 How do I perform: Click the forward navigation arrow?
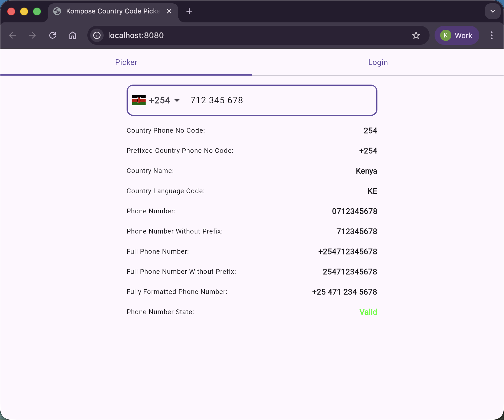click(32, 35)
